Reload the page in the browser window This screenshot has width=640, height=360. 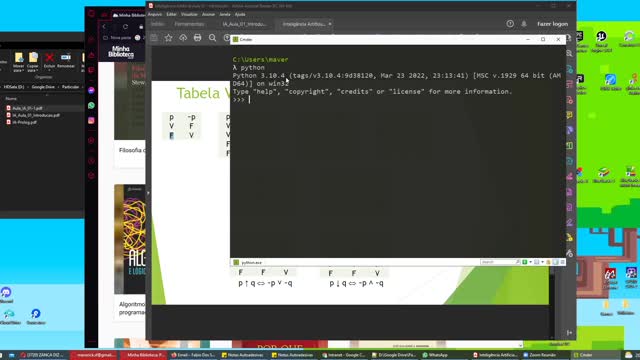pyautogui.click(x=125, y=27)
